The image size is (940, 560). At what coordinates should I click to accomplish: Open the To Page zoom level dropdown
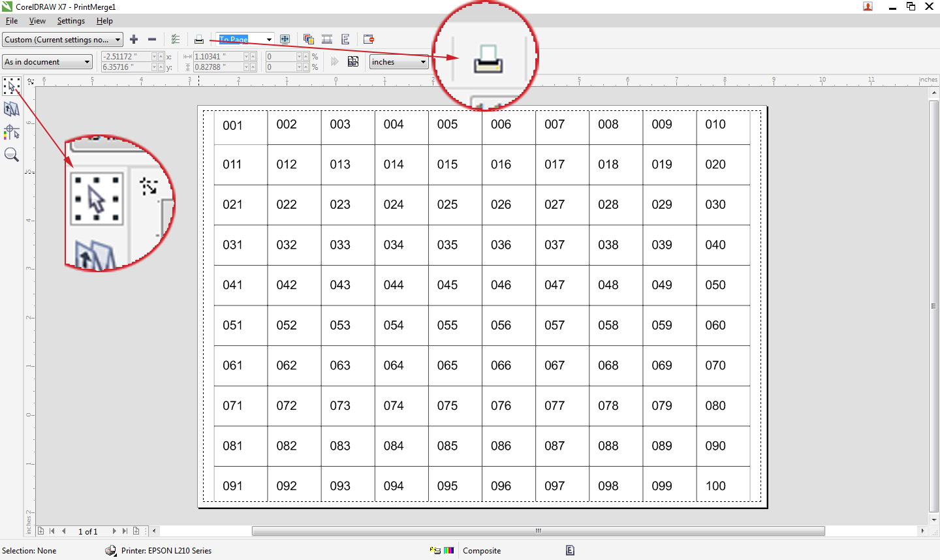(269, 39)
